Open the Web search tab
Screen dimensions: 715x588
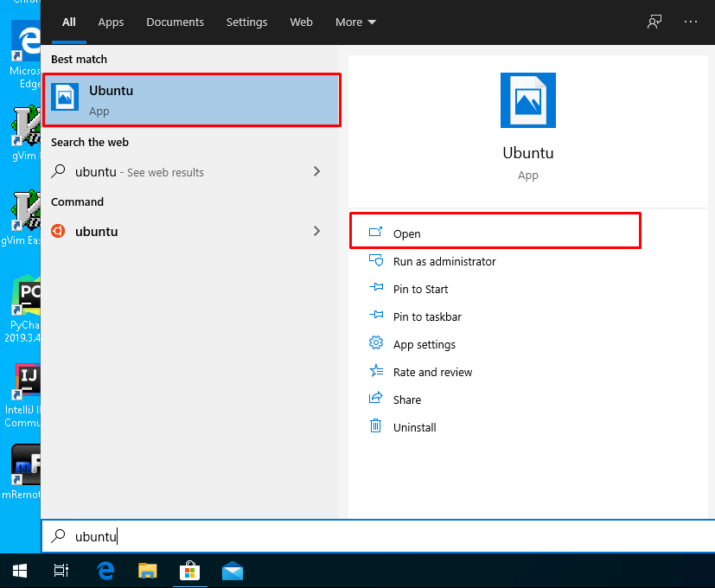coord(301,22)
